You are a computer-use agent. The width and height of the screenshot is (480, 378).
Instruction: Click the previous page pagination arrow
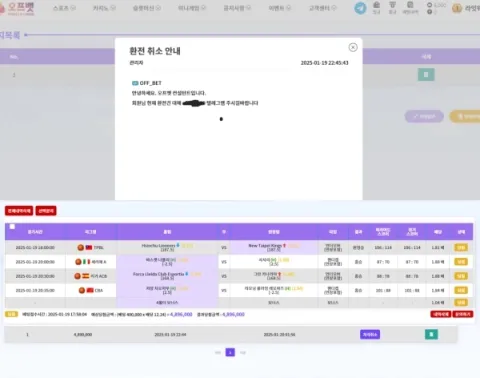(218, 352)
